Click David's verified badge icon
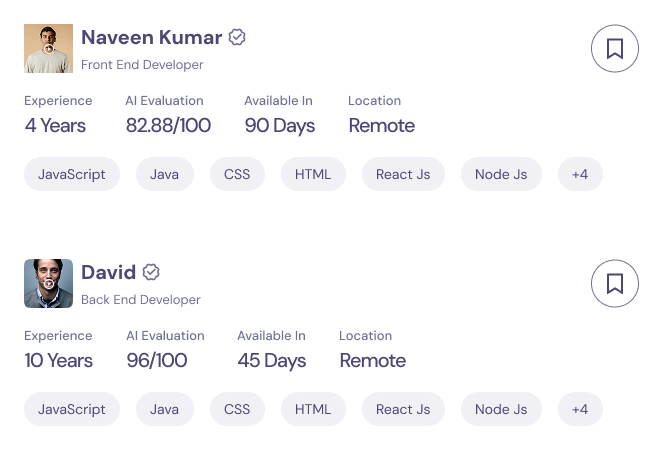Screen dimensions: 663x467 [x=151, y=272]
